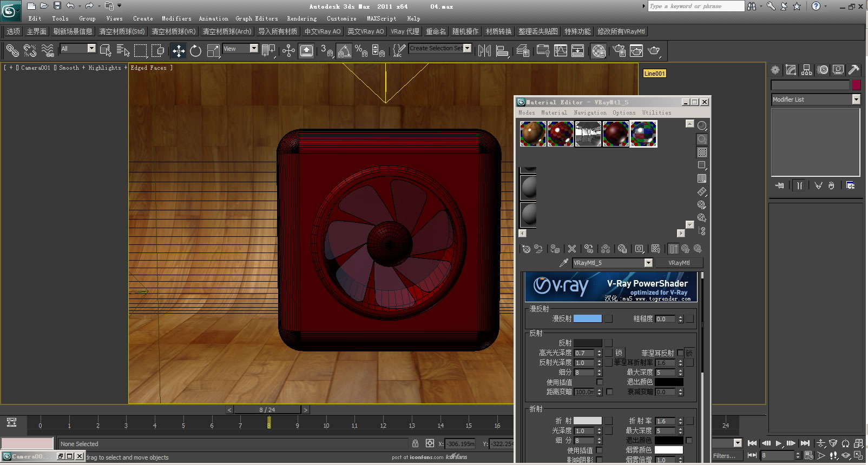Toggle the 使用插值 checkbox under 反射
Screen dimensions: 868x465
[600, 382]
